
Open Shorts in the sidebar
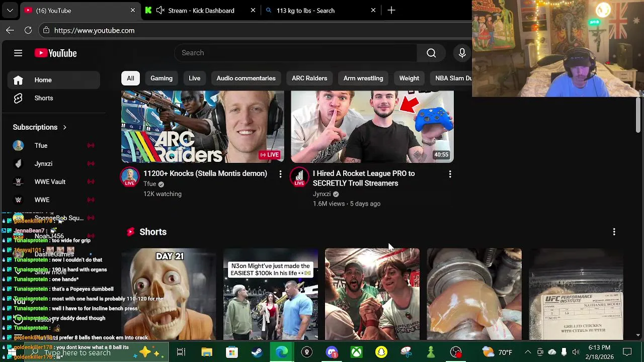[53, 98]
